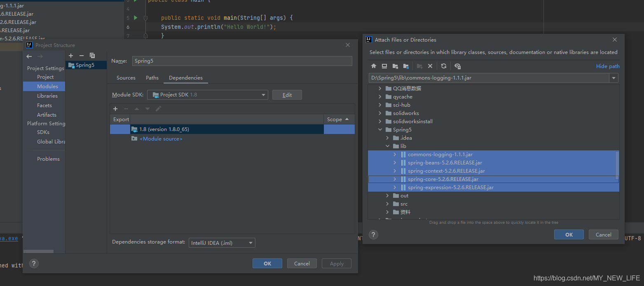The height and width of the screenshot is (286, 644).
Task: Navigate forward arrow in Project Structure
Action: (x=40, y=56)
